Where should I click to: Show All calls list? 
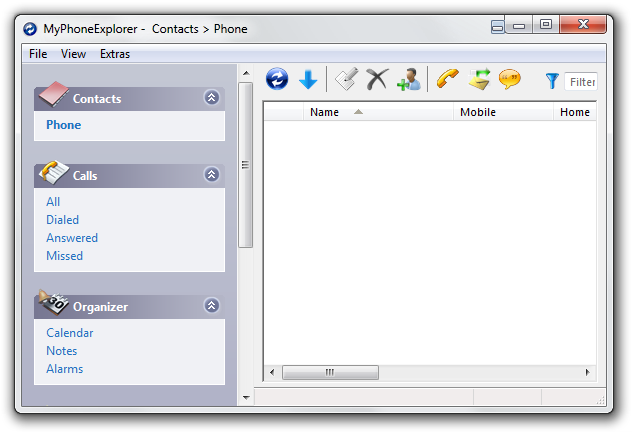click(53, 201)
